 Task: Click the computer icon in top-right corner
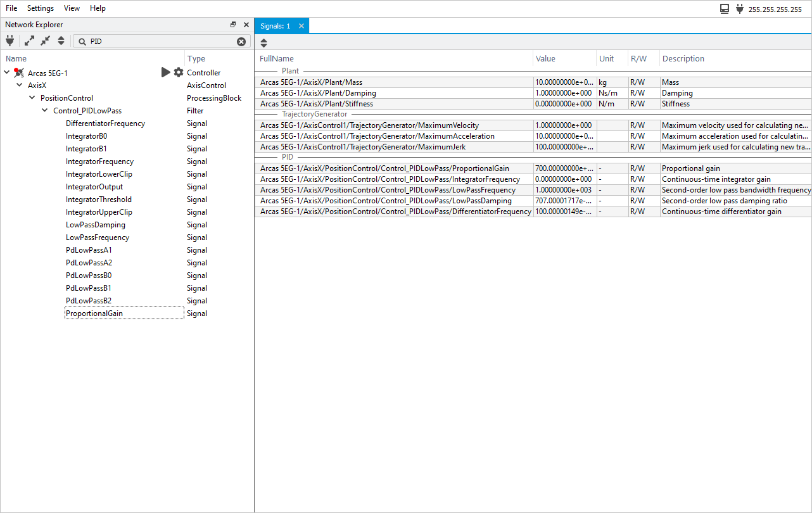[x=725, y=9]
